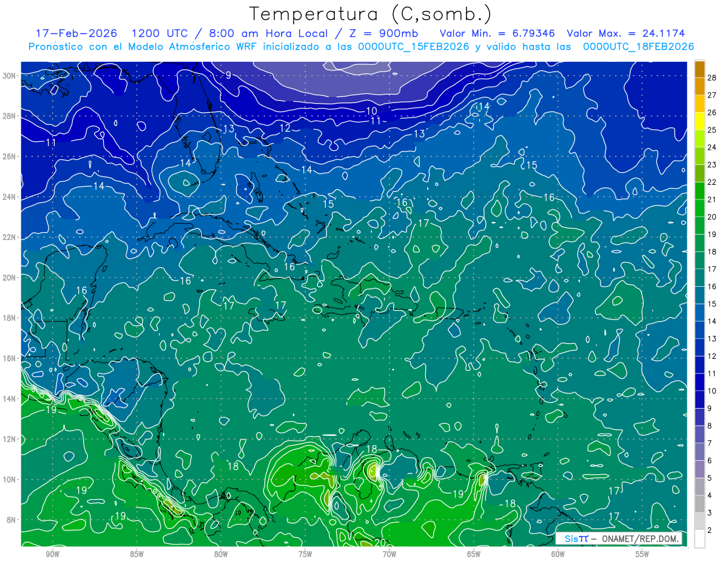Image resolution: width=728 pixels, height=562 pixels.
Task: Click the '16N' latitude axis label
Action: click(x=9, y=358)
